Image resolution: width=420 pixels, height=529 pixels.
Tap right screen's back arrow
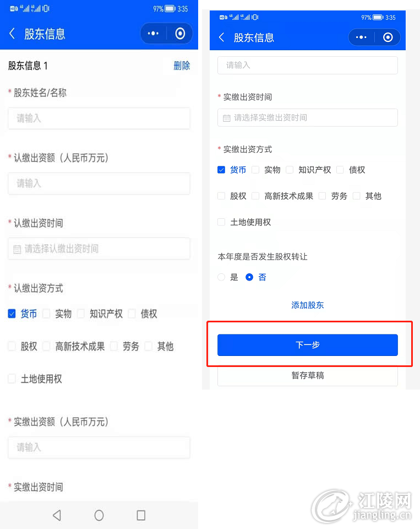click(221, 37)
